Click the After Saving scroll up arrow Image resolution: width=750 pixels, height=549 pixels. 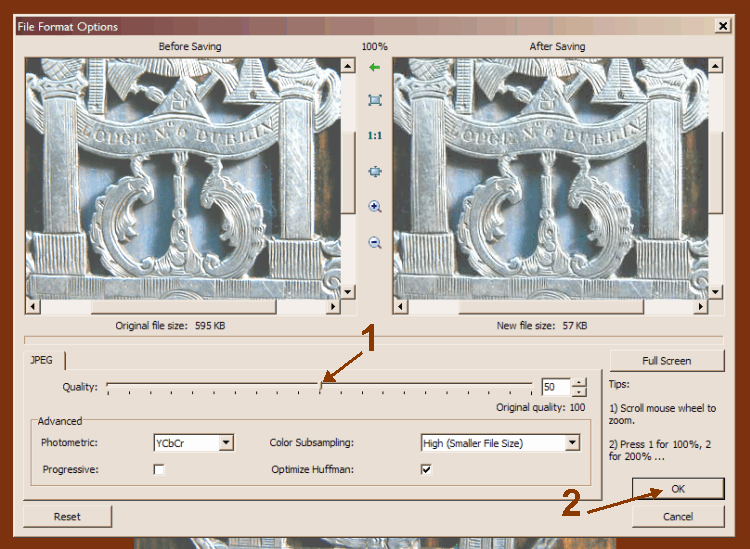pyautogui.click(x=715, y=66)
